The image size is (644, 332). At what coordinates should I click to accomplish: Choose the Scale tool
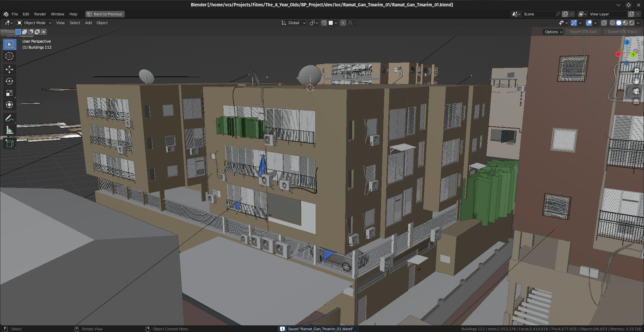[x=9, y=93]
